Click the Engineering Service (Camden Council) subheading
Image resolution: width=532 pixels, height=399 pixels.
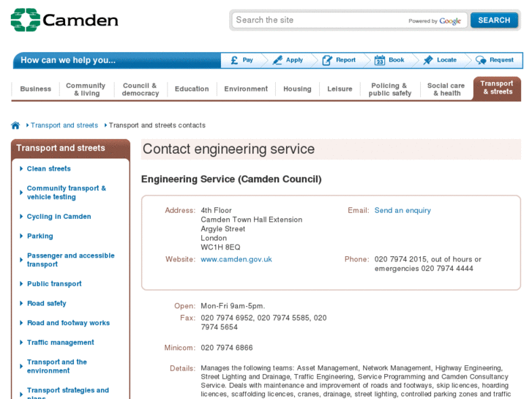231,179
